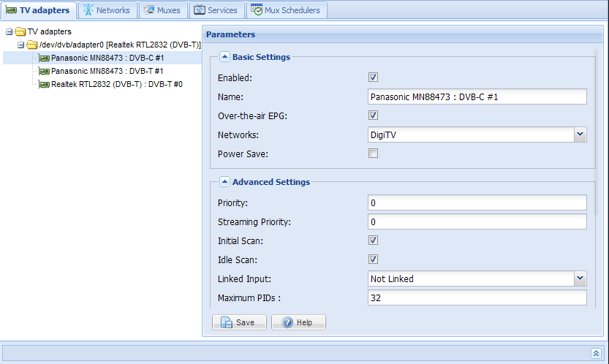Click the Maximum PIDs label
This screenshot has height=364, width=609.
point(249,298)
